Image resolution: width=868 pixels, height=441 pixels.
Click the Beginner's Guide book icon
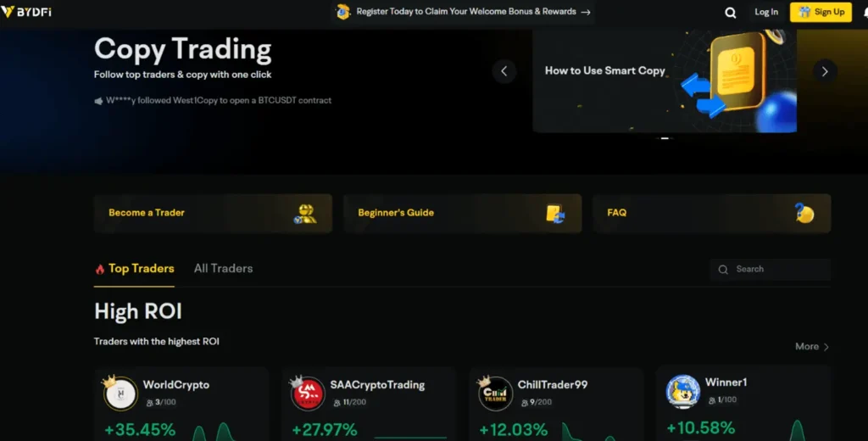click(x=554, y=214)
